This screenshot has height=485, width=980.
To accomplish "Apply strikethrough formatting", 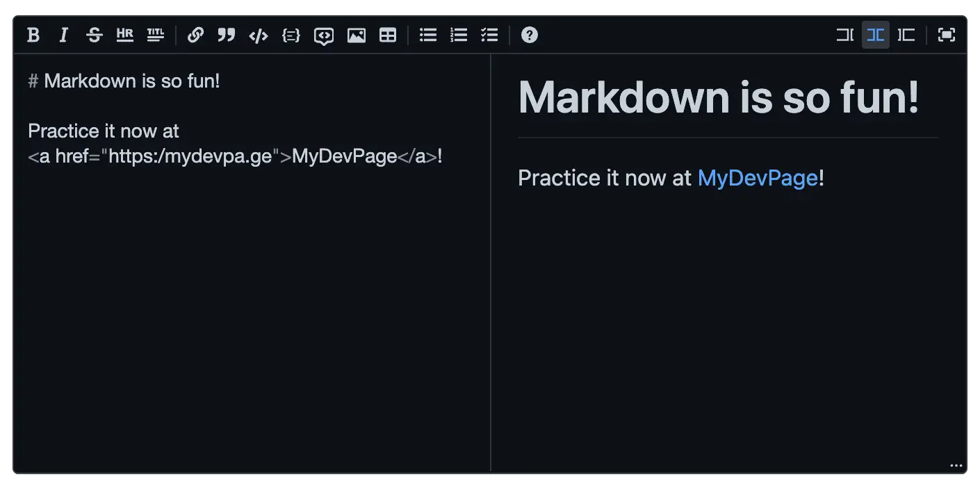I will coord(95,35).
